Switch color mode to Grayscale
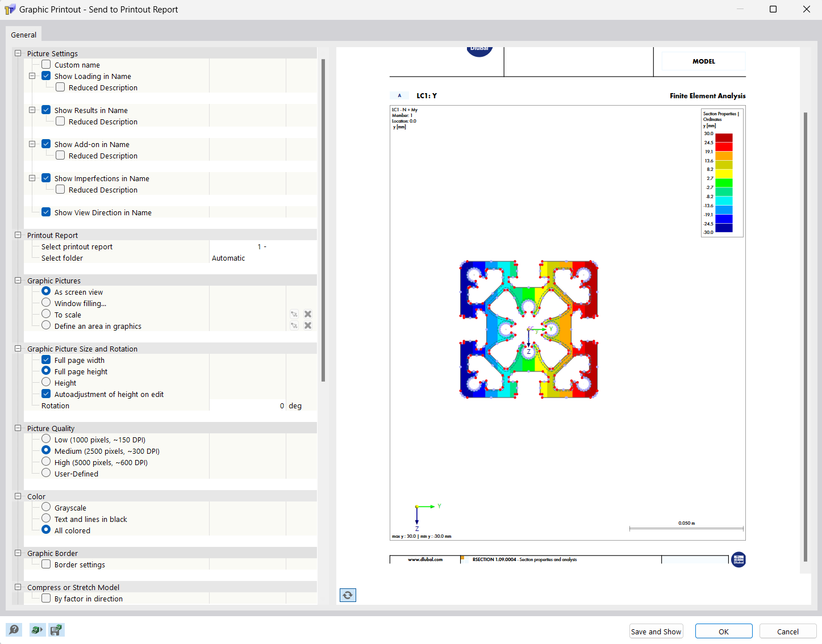This screenshot has height=644, width=822. tap(46, 507)
